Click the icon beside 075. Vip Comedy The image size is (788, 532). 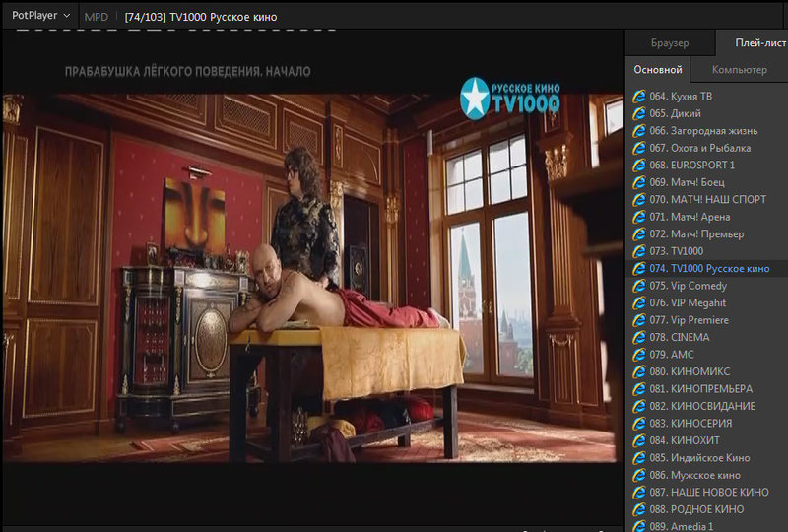638,286
